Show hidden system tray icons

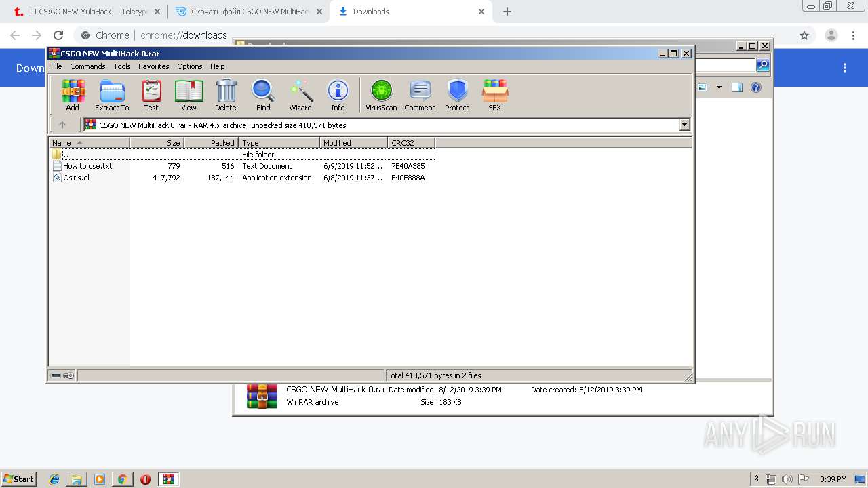pyautogui.click(x=757, y=479)
